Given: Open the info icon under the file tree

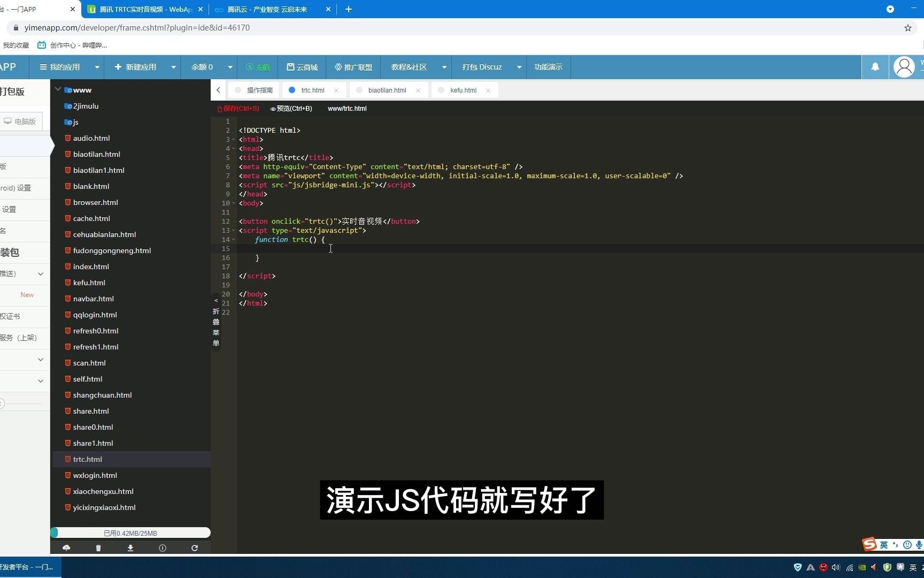Looking at the screenshot, I should pos(163,548).
